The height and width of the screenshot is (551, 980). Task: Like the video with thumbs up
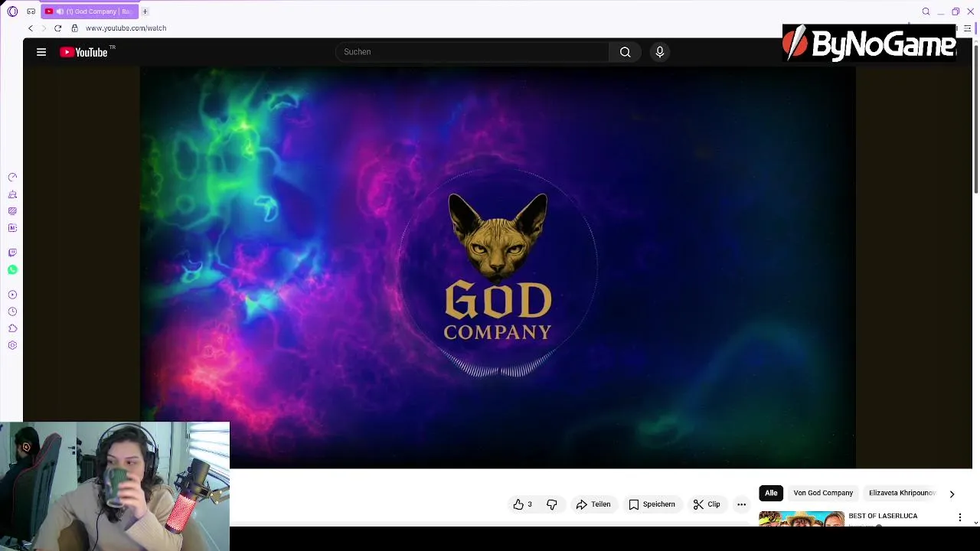point(523,504)
